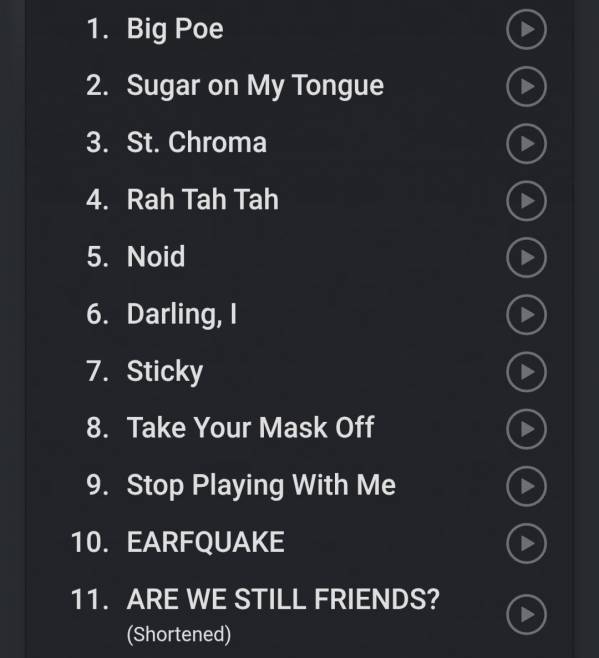Start playback of St. Chroma
599x658 pixels.
(x=526, y=144)
